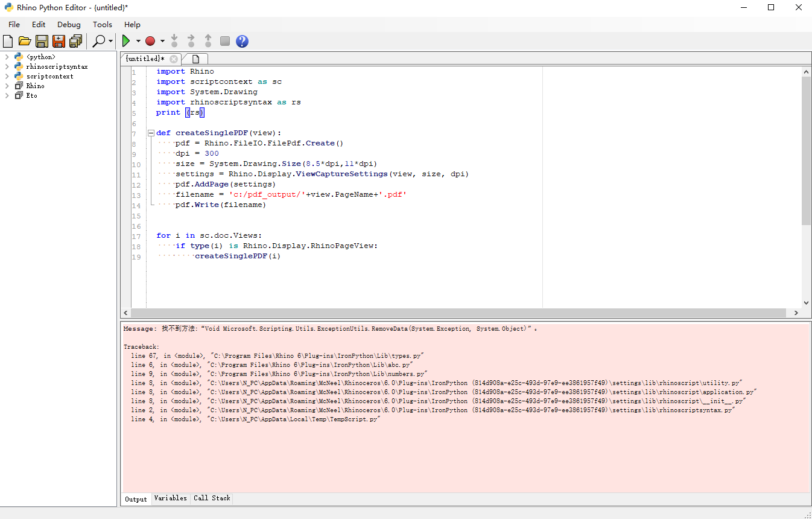Click the traceback line mentioning utility.py
Screen dimensions: 812x519
(436, 383)
